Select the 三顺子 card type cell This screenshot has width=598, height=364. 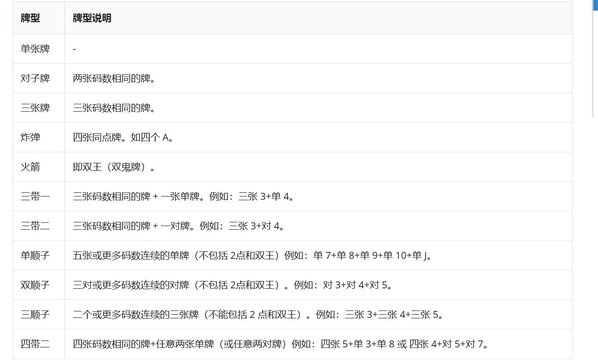tap(35, 315)
